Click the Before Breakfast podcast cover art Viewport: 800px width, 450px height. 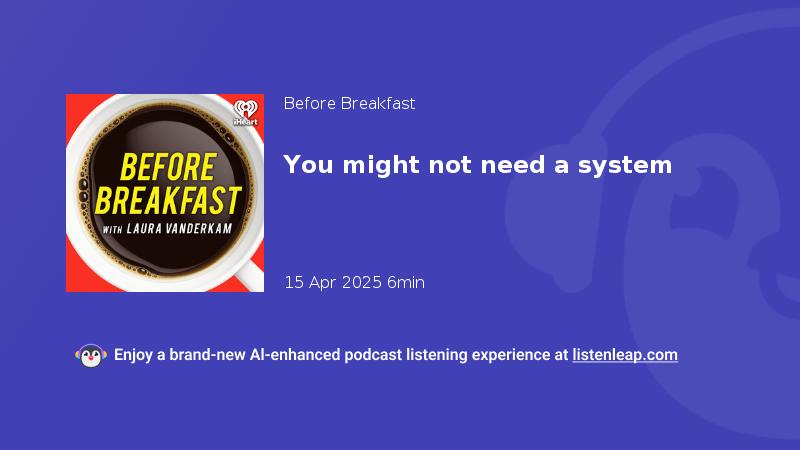[x=165, y=193]
